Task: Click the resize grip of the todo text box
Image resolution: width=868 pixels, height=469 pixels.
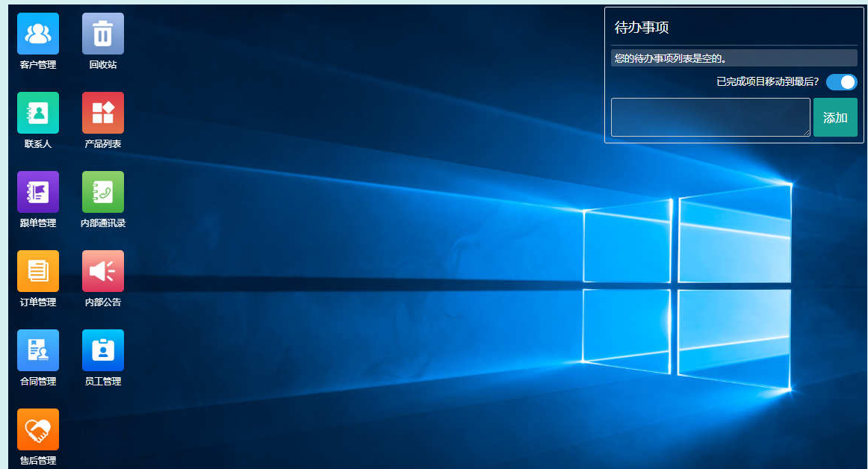Action: coord(806,133)
